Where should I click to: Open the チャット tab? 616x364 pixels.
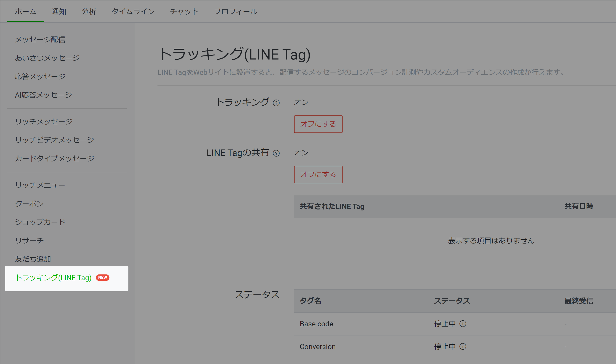click(x=184, y=12)
